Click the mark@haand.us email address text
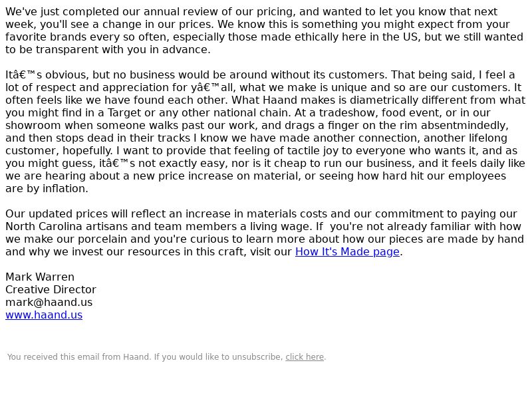532x399 pixels. [x=49, y=303]
